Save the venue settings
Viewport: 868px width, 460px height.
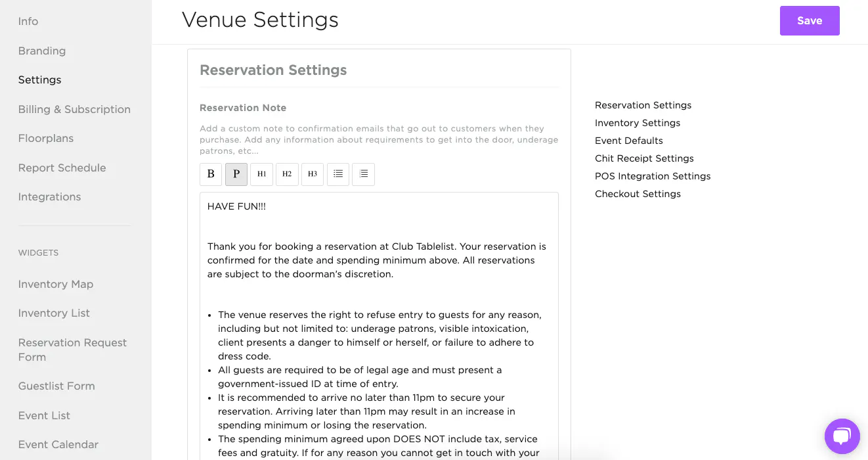point(809,21)
